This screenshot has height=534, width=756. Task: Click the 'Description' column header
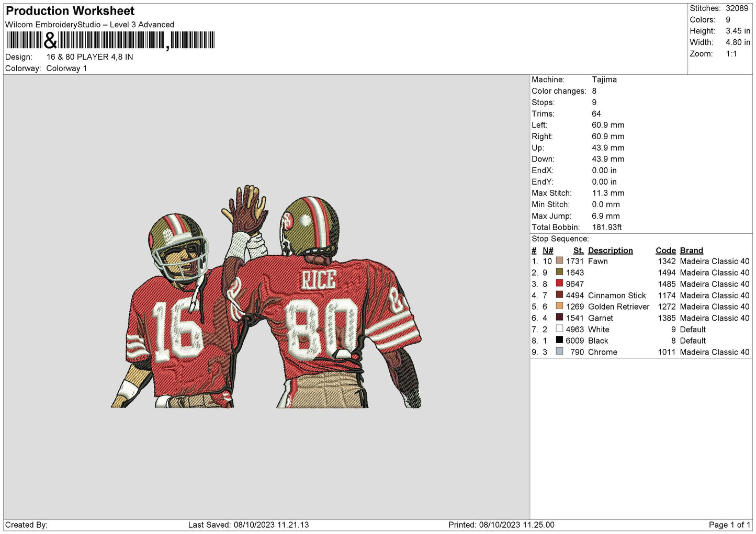tap(611, 251)
